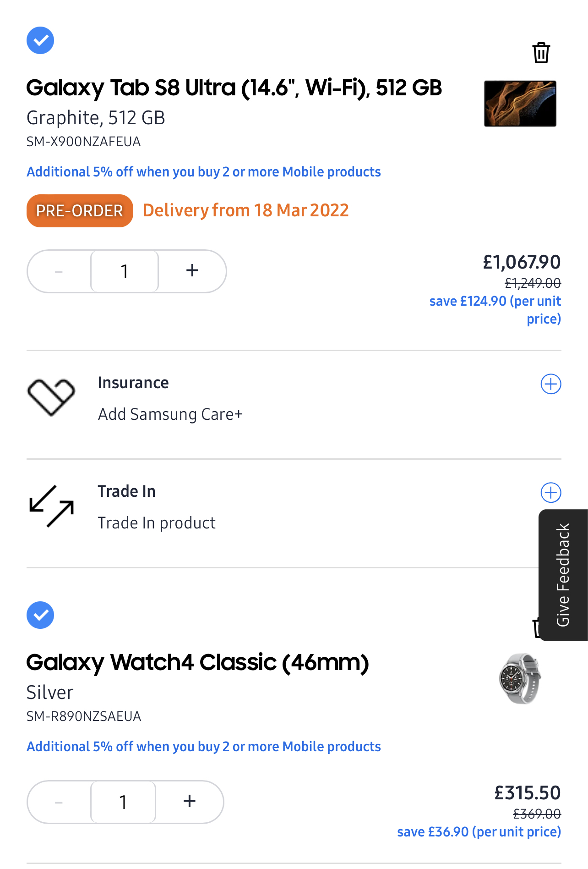This screenshot has width=588, height=869.
Task: Deselect the Galaxy Watch4 Classic item
Action: click(x=40, y=615)
